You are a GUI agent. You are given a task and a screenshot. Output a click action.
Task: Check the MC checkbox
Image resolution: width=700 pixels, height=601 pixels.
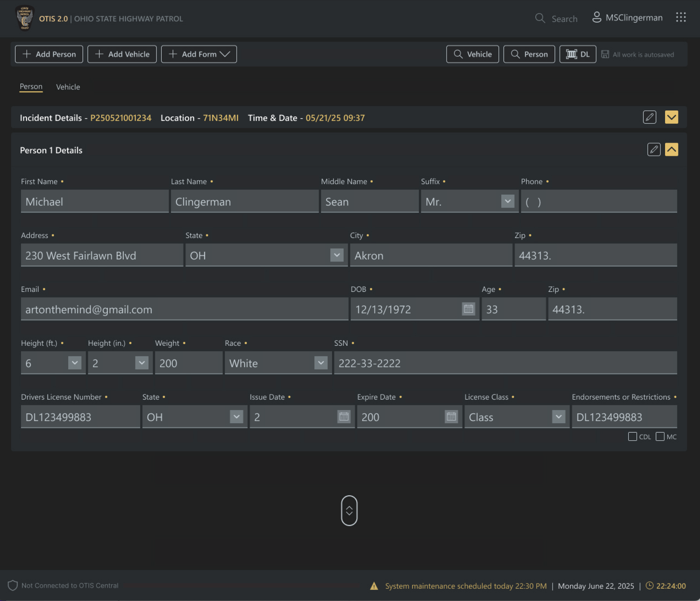click(x=659, y=437)
